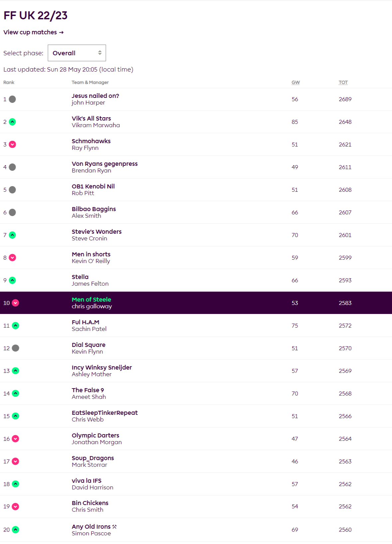Open the Select phase dropdown showing Overall
The image size is (392, 544).
[77, 53]
